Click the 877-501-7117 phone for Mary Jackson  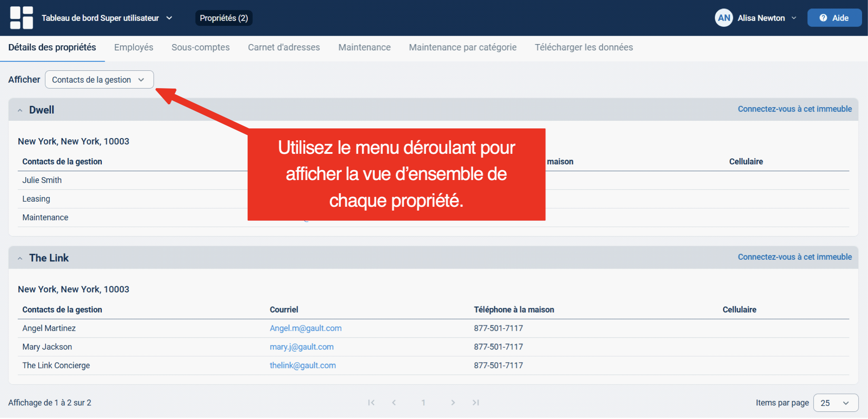click(x=498, y=347)
